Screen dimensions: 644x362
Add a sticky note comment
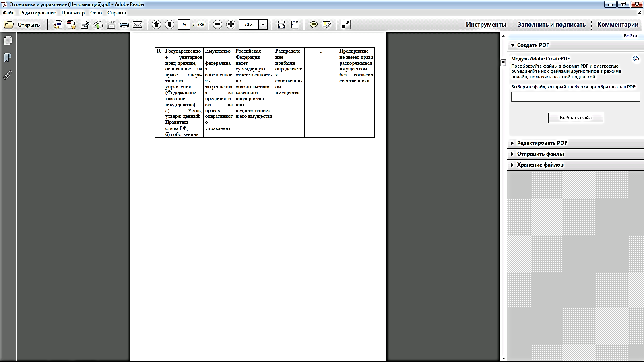313,25
